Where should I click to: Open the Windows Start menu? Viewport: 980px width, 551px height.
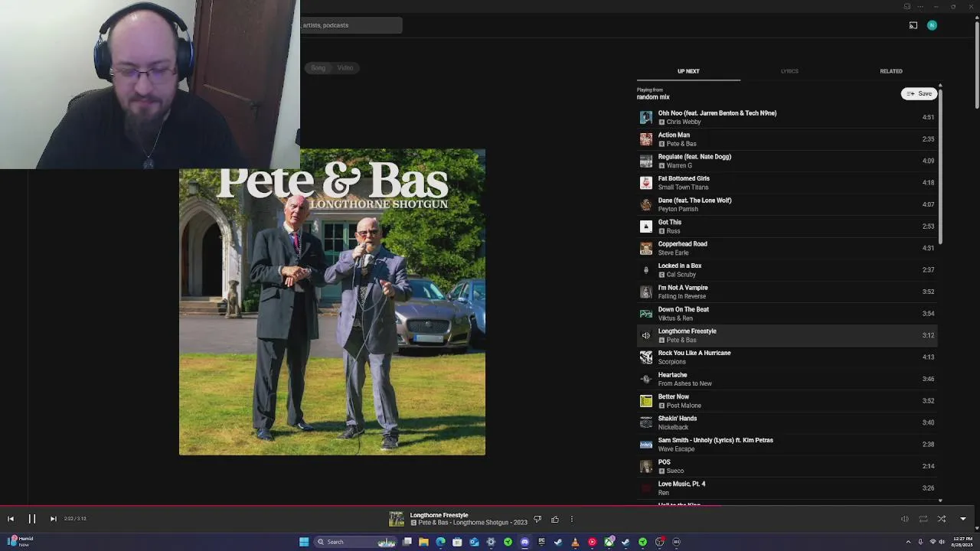coord(304,542)
